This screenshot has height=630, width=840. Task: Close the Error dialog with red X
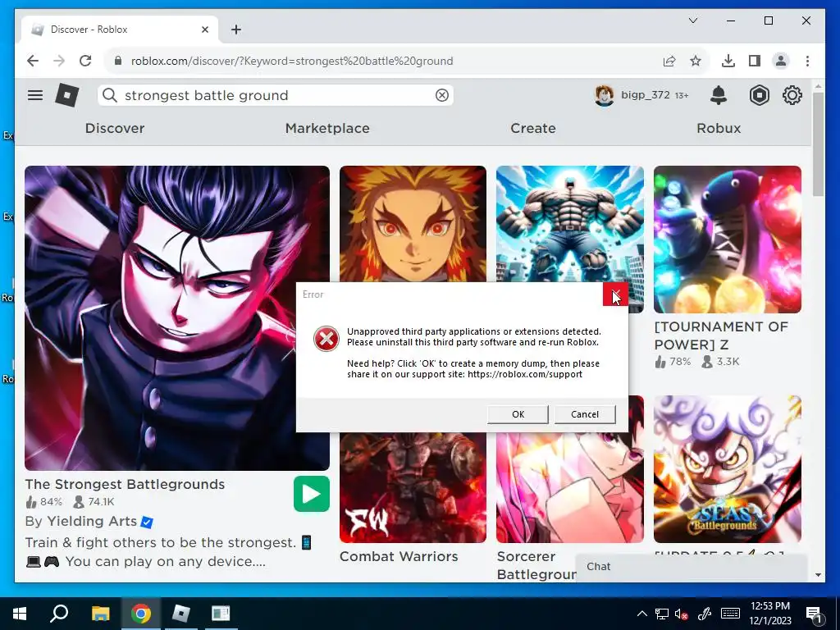(615, 294)
